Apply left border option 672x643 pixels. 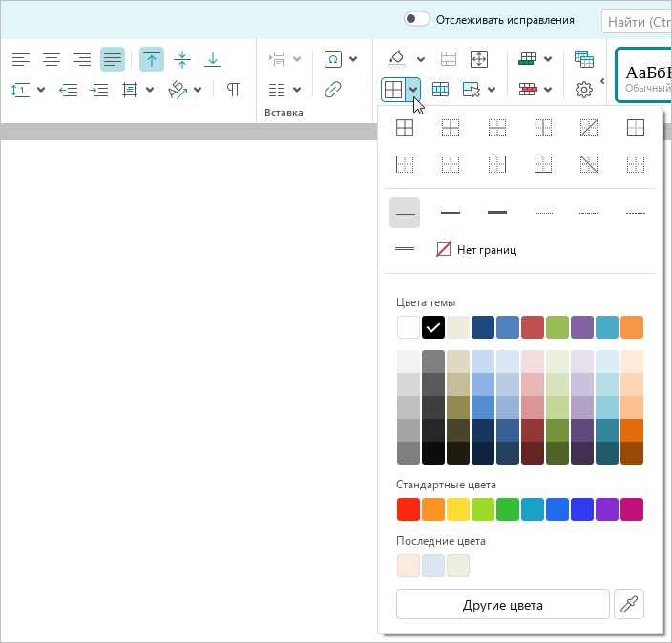[x=405, y=164]
